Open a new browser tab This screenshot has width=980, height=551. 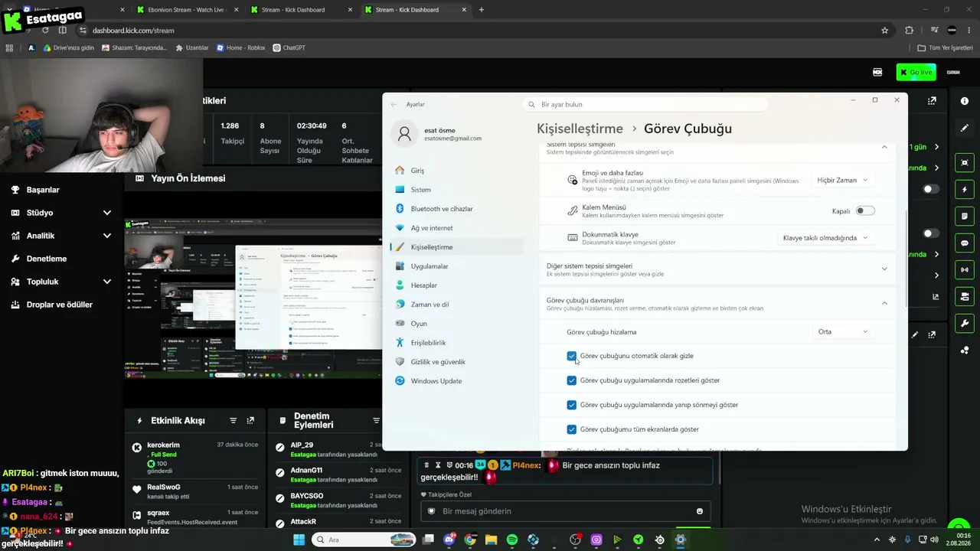(482, 10)
